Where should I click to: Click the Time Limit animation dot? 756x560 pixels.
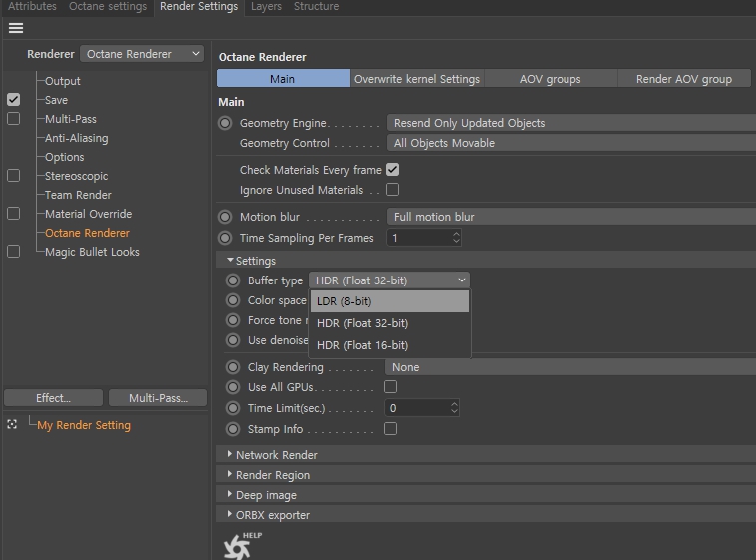tap(233, 408)
